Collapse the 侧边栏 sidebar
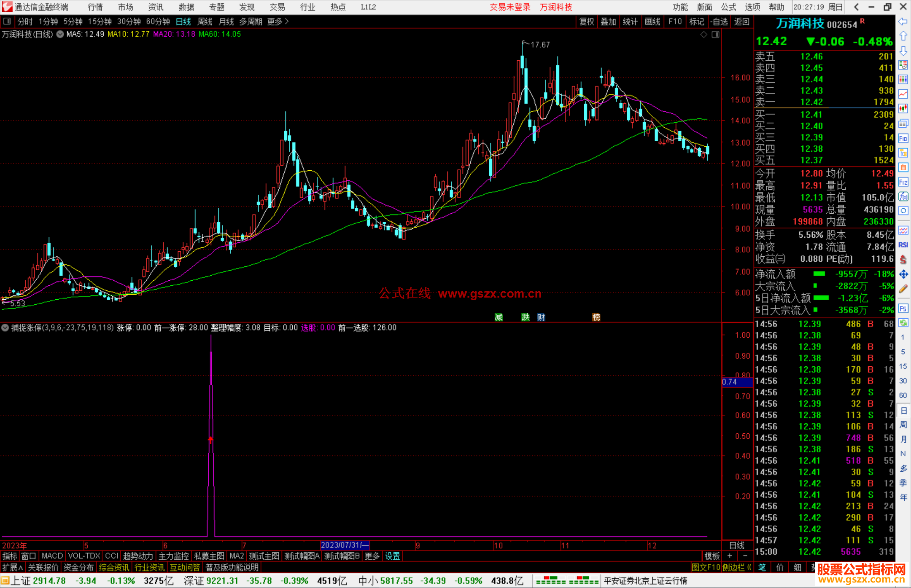 [x=737, y=567]
